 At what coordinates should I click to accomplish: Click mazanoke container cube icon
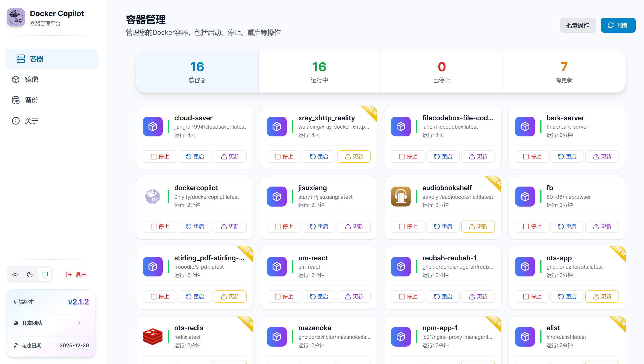[x=277, y=337]
